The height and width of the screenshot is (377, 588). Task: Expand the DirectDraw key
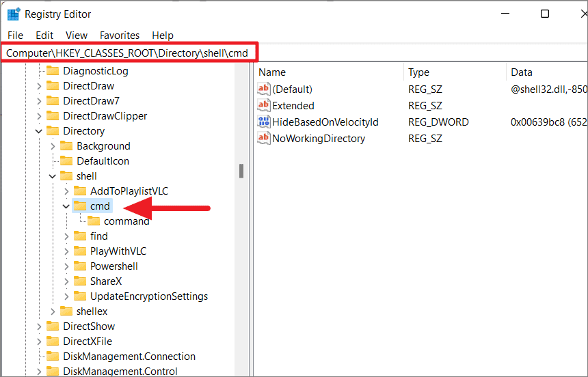[39, 86]
